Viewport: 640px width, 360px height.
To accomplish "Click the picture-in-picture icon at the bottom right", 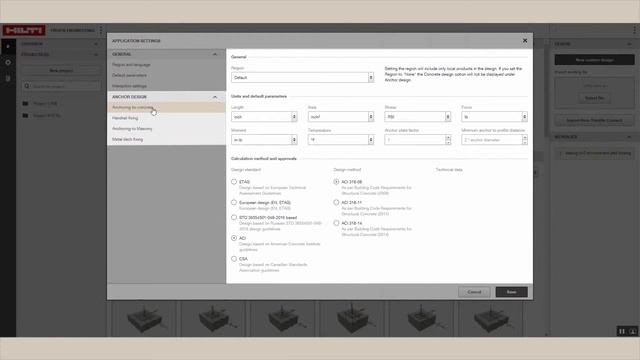I will pyautogui.click(x=633, y=331).
